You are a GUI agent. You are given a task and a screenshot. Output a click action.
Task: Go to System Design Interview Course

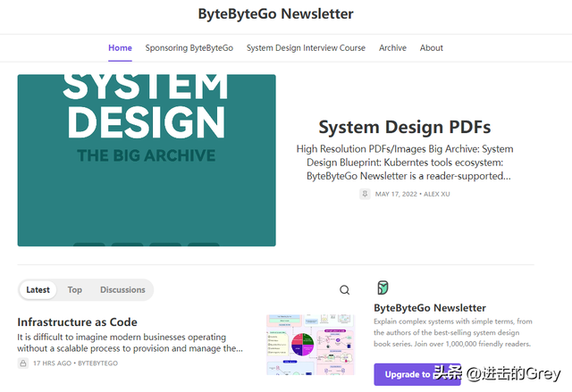[x=306, y=47]
